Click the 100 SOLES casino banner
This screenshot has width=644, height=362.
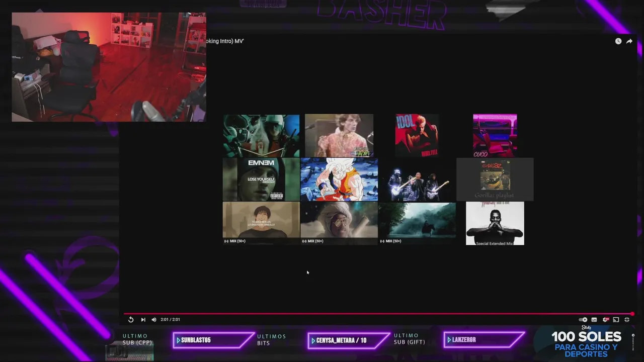coord(586,343)
